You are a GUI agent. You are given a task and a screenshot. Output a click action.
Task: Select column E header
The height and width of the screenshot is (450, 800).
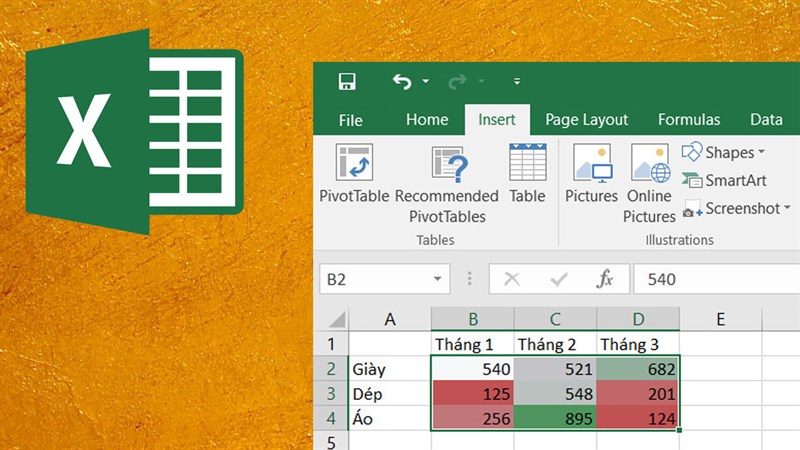pos(720,319)
